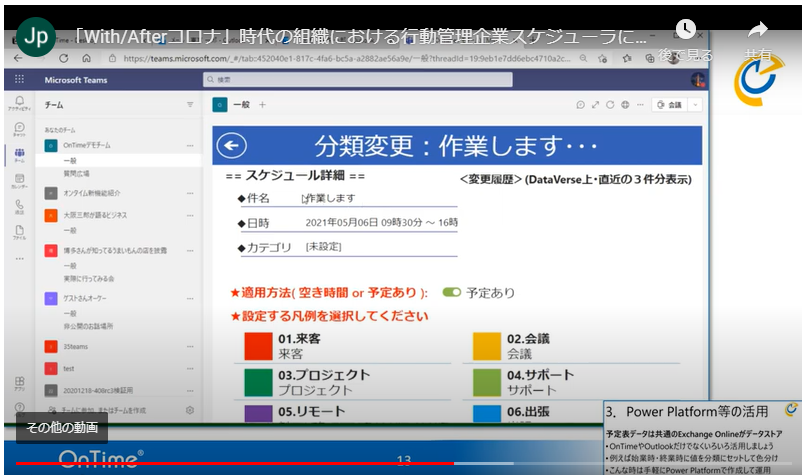Click the manage teams gear icon

tap(190, 410)
